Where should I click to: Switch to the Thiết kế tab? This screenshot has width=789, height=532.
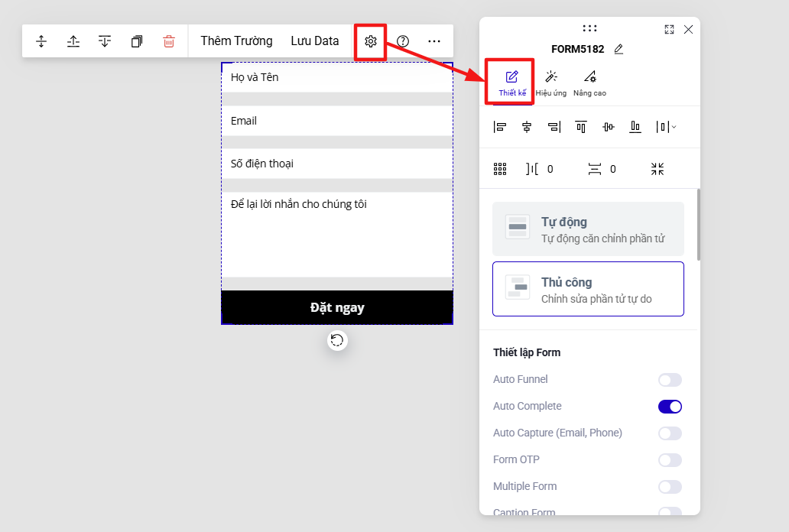coord(512,83)
